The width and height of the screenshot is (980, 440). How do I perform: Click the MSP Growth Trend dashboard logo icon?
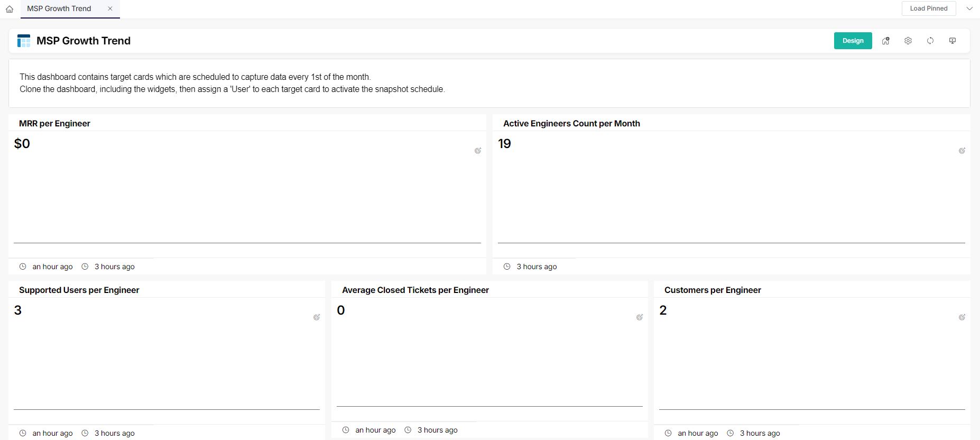[x=24, y=41]
